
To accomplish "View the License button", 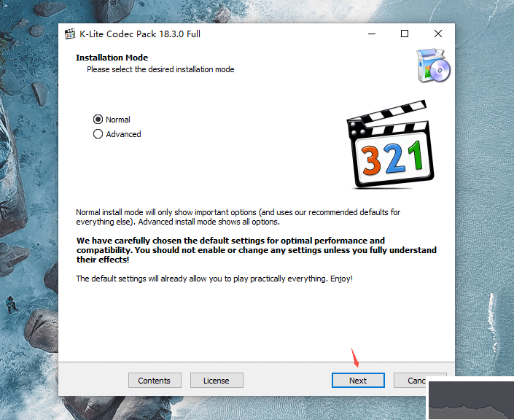I will click(217, 381).
